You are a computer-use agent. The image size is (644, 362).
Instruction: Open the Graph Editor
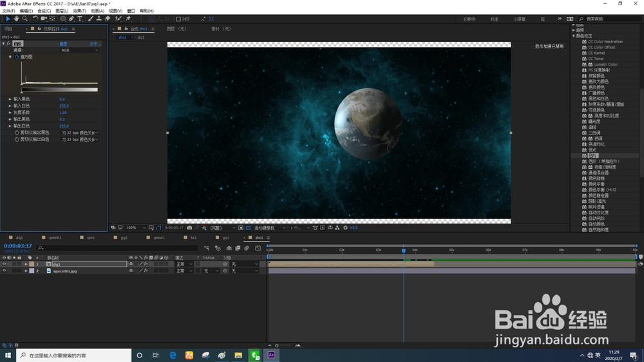pyautogui.click(x=258, y=248)
